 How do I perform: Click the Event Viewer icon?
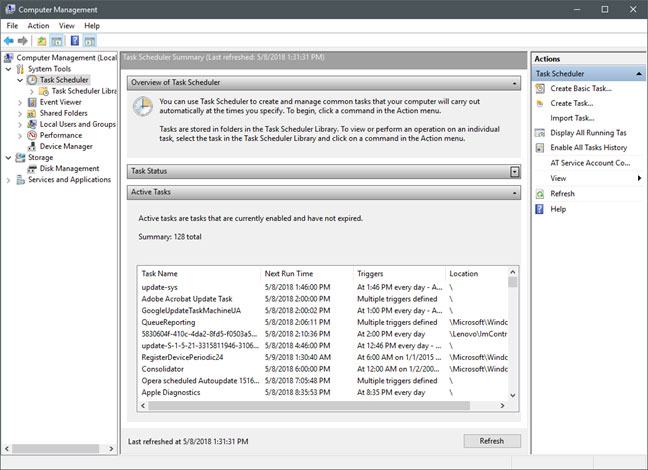(32, 102)
